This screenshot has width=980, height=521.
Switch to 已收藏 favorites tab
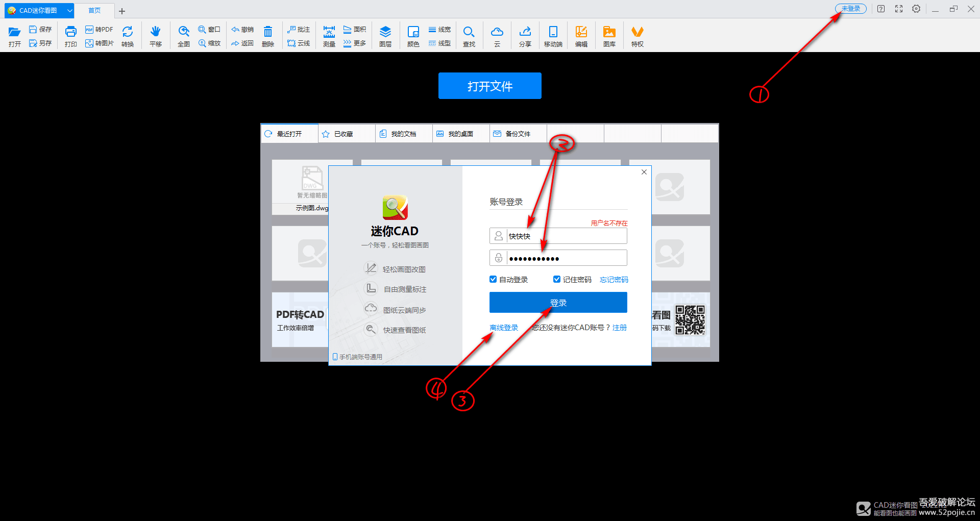pyautogui.click(x=347, y=134)
